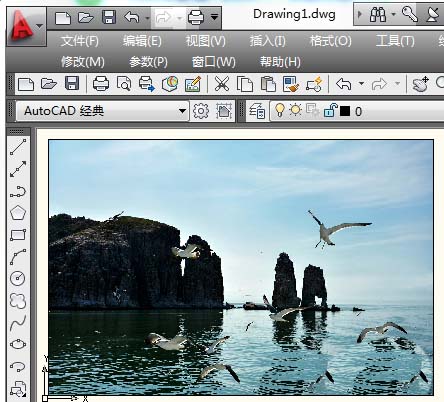This screenshot has width=444, height=402.
Task: Select the Arc tool
Action: 18,257
